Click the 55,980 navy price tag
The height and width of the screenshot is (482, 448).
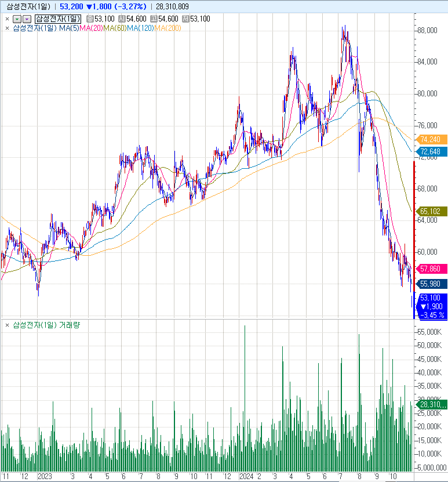point(430,284)
